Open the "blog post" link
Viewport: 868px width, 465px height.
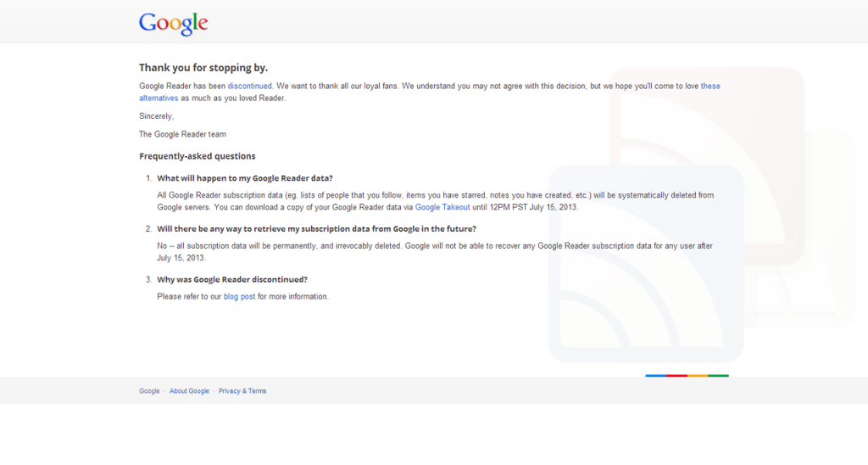click(239, 297)
